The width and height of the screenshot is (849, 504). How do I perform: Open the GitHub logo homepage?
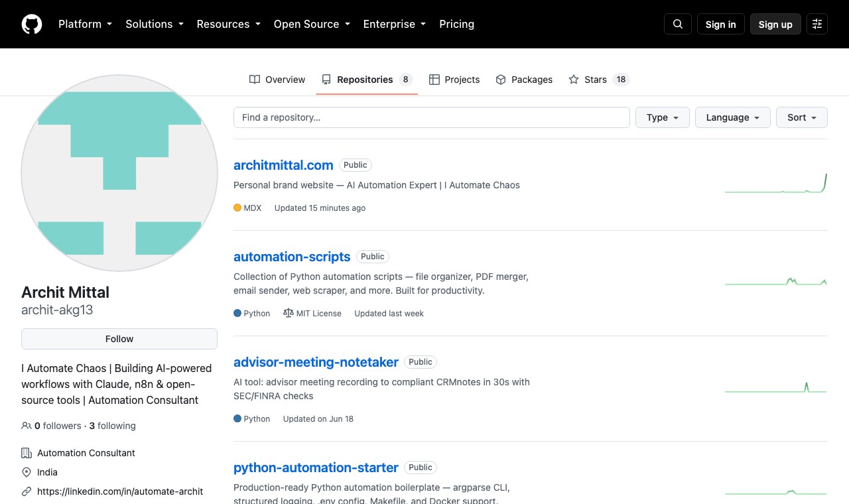click(32, 24)
